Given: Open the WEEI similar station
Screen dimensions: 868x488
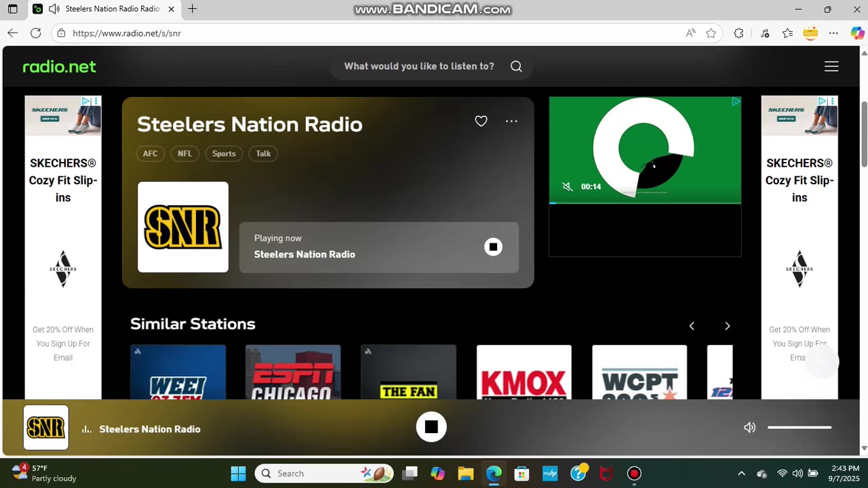Looking at the screenshot, I should pyautogui.click(x=178, y=372).
